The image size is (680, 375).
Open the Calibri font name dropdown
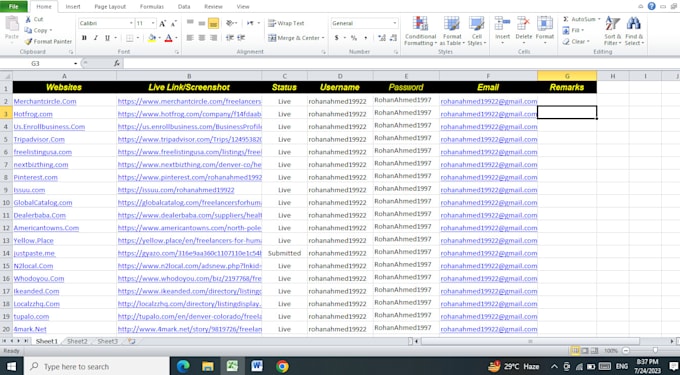pyautogui.click(x=131, y=23)
